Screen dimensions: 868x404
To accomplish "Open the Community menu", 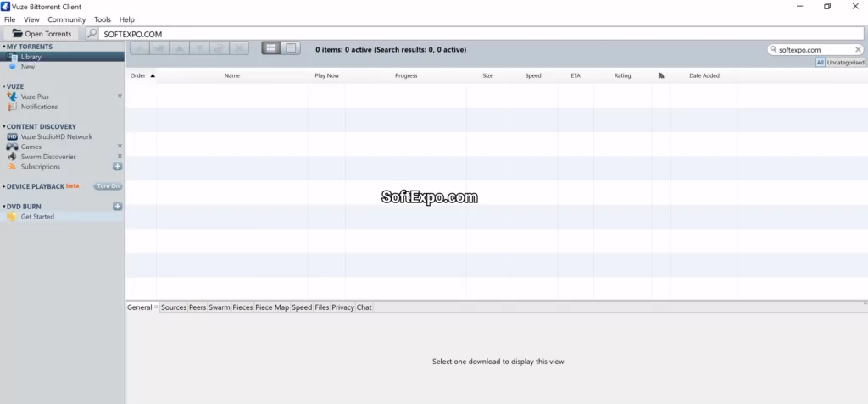I will coord(66,19).
